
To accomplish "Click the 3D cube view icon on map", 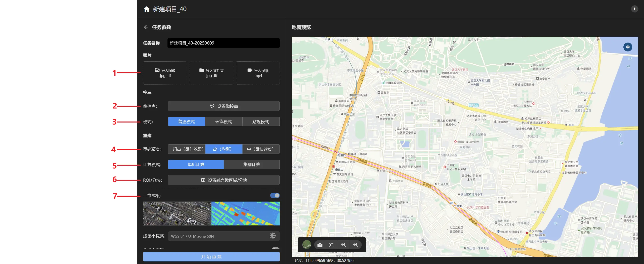I will tap(628, 47).
